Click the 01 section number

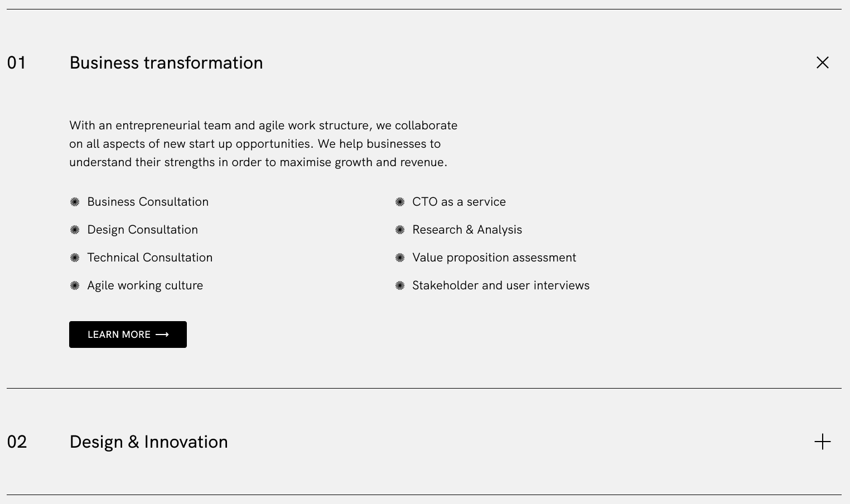click(17, 62)
